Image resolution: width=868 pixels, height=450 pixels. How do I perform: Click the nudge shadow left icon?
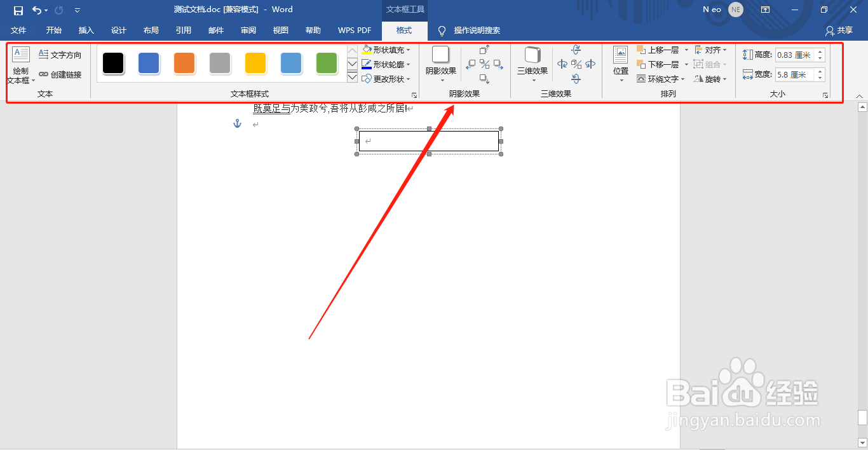click(x=471, y=64)
